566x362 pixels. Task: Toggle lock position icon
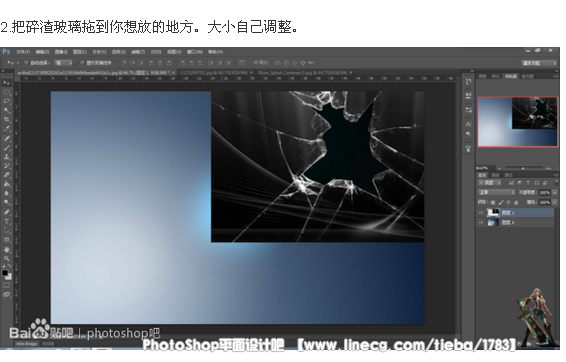coord(509,202)
